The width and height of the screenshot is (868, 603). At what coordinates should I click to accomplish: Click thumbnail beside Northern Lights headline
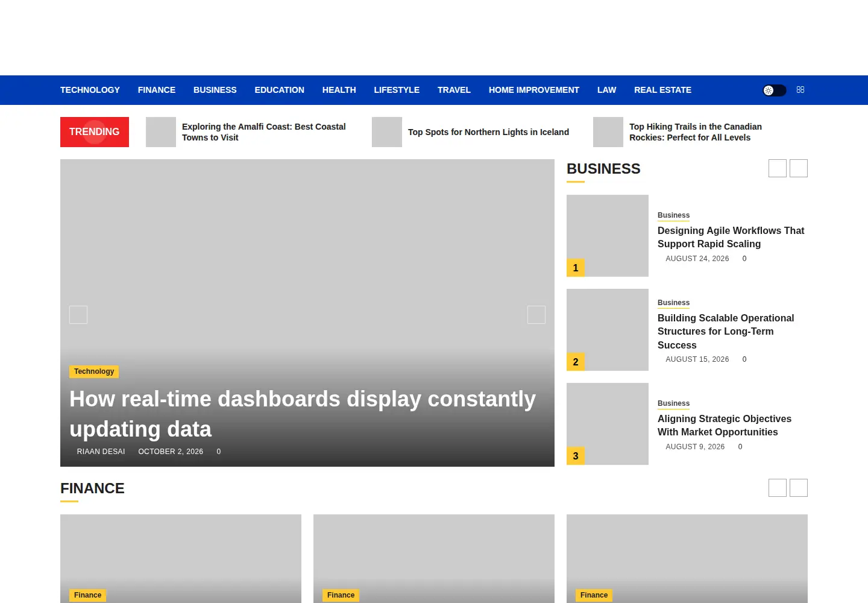pos(387,132)
